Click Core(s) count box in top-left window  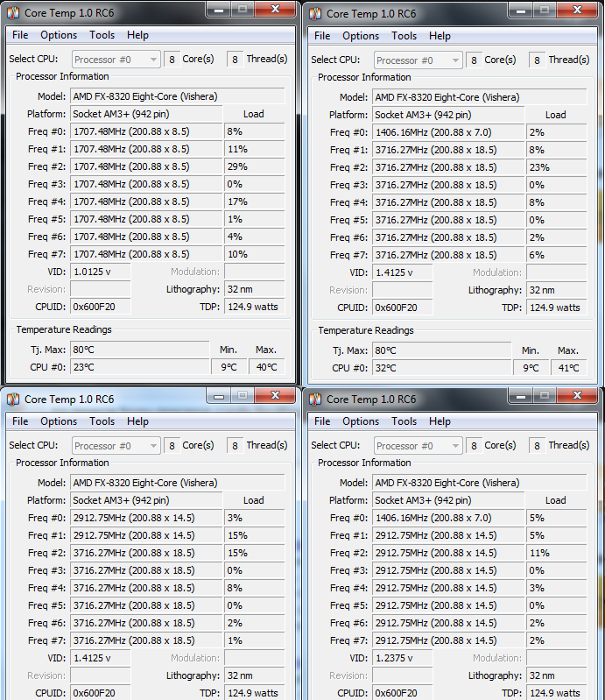(x=172, y=60)
